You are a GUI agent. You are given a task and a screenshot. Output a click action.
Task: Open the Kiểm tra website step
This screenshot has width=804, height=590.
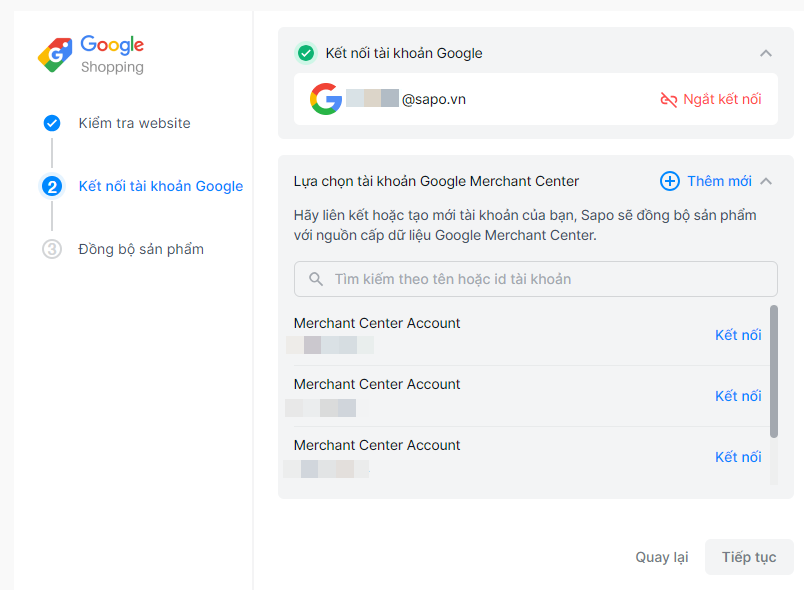(134, 123)
